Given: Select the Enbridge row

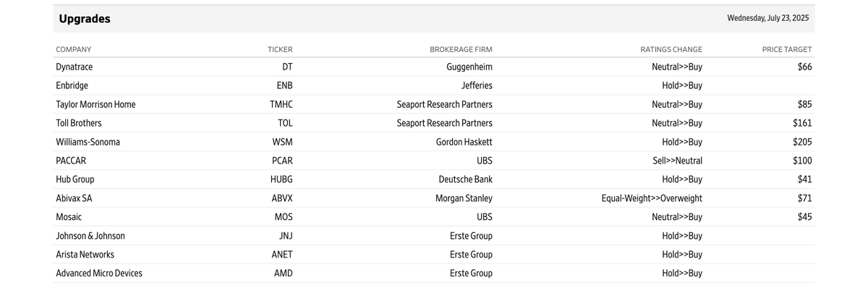Looking at the screenshot, I should [x=434, y=85].
